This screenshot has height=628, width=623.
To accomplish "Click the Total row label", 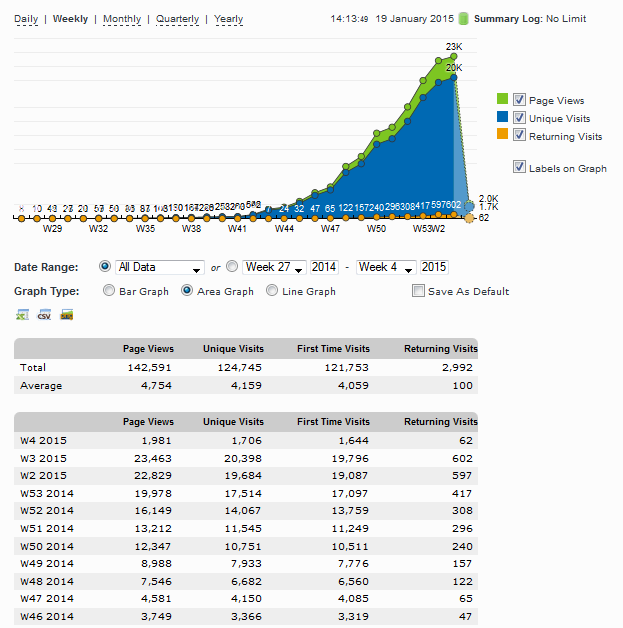I will pos(33,368).
